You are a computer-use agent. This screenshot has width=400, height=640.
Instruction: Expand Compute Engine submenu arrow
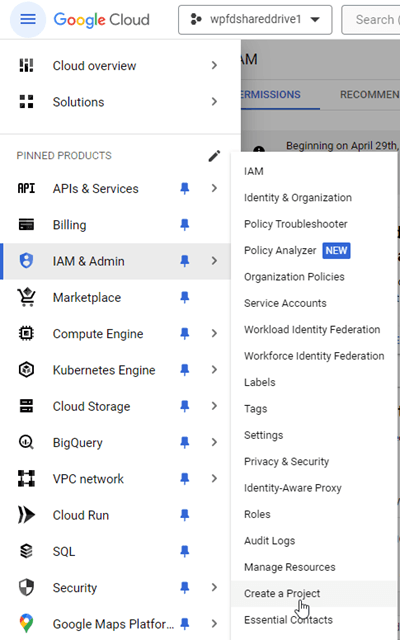pos(214,334)
